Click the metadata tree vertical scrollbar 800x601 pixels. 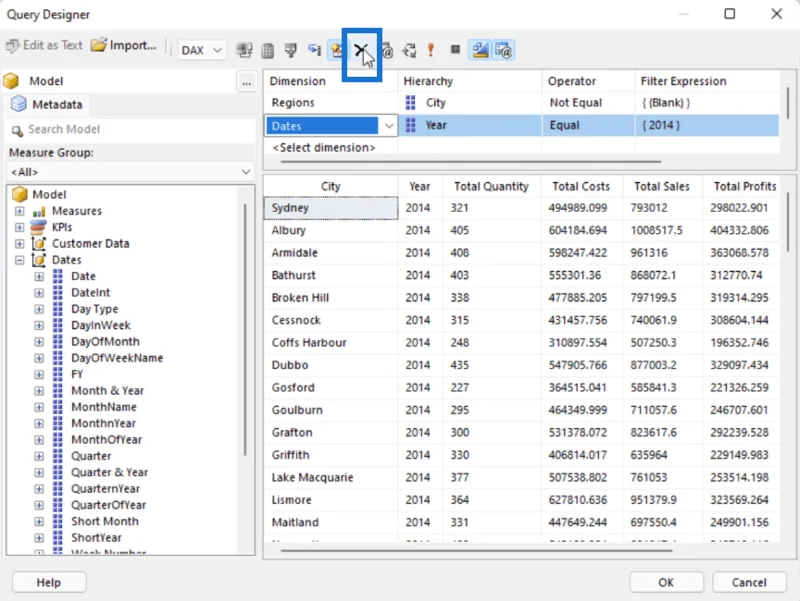(245, 329)
